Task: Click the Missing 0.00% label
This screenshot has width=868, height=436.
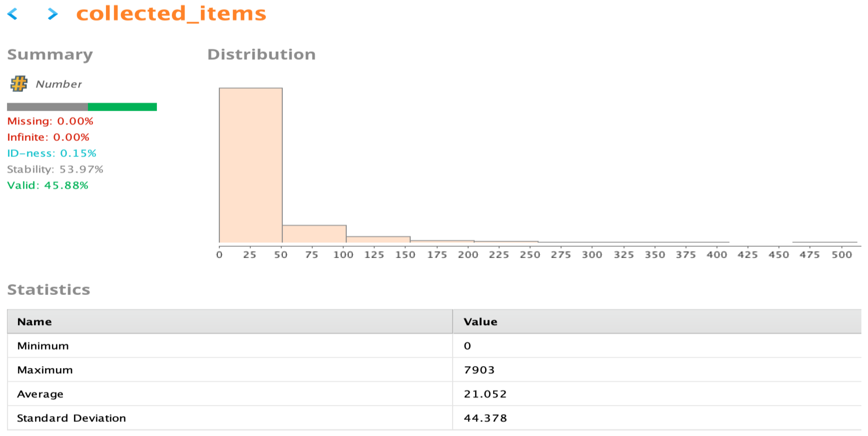Action: point(50,121)
